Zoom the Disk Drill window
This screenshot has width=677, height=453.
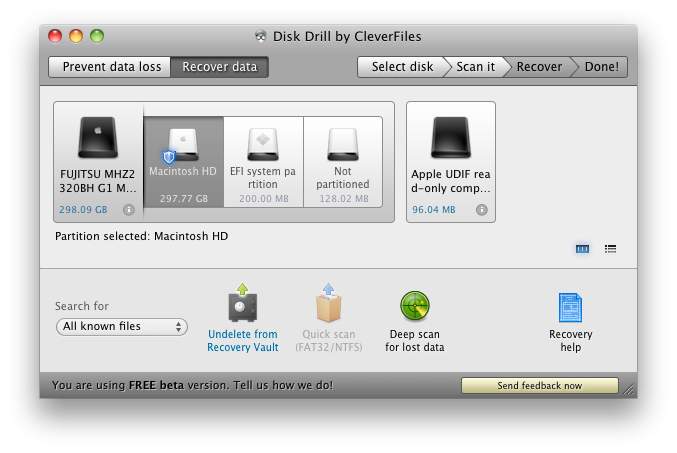pyautogui.click(x=97, y=36)
